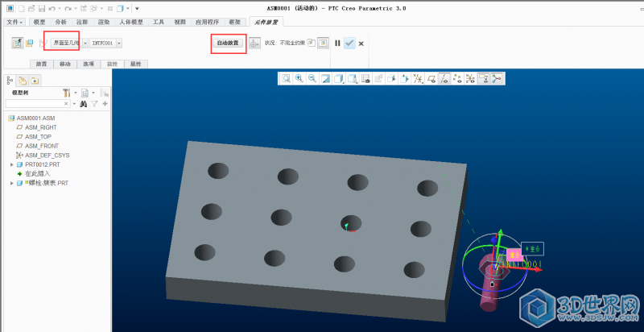
Task: Open the display style cube icon
Action: coord(338,78)
